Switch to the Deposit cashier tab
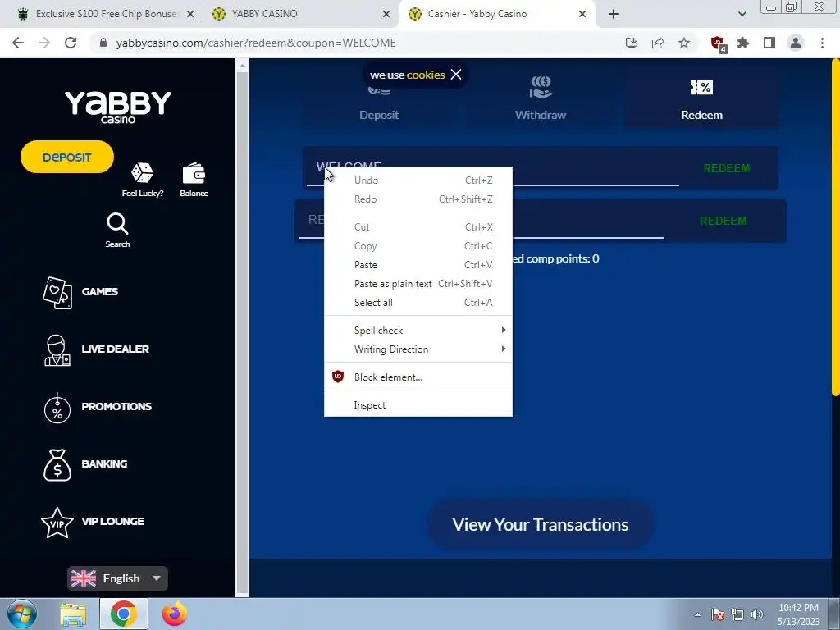The width and height of the screenshot is (840, 630). coord(379,102)
